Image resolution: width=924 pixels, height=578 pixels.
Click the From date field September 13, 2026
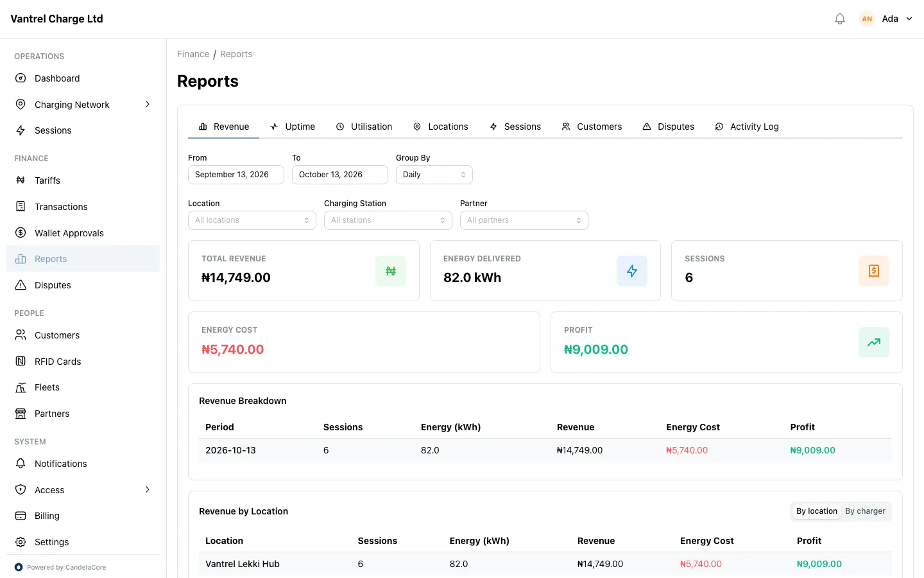[x=236, y=175]
